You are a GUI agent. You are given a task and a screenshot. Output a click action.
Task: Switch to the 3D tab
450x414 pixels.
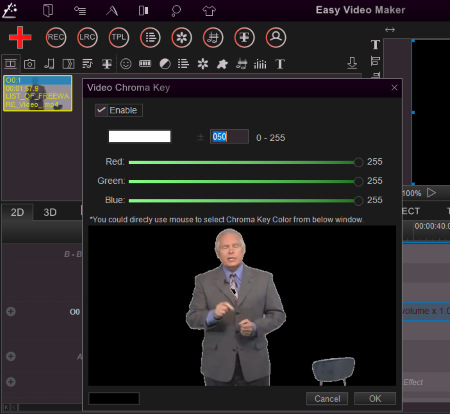pyautogui.click(x=50, y=212)
